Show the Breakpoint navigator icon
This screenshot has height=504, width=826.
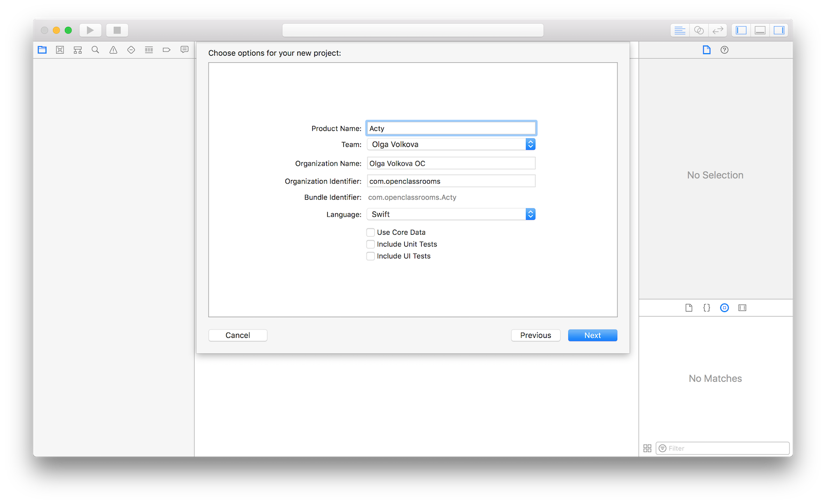[166, 50]
